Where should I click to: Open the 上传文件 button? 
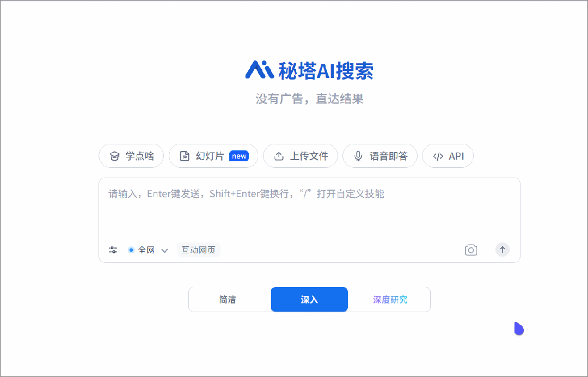click(x=301, y=156)
